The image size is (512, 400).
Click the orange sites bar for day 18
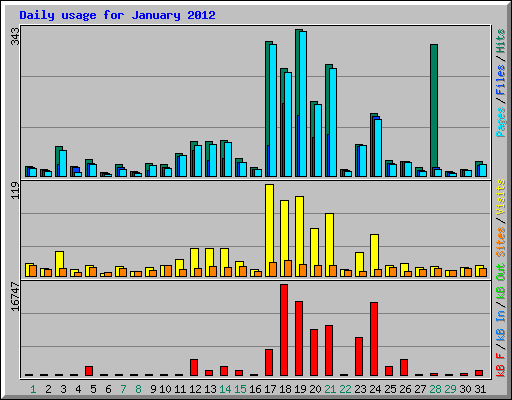tap(288, 268)
